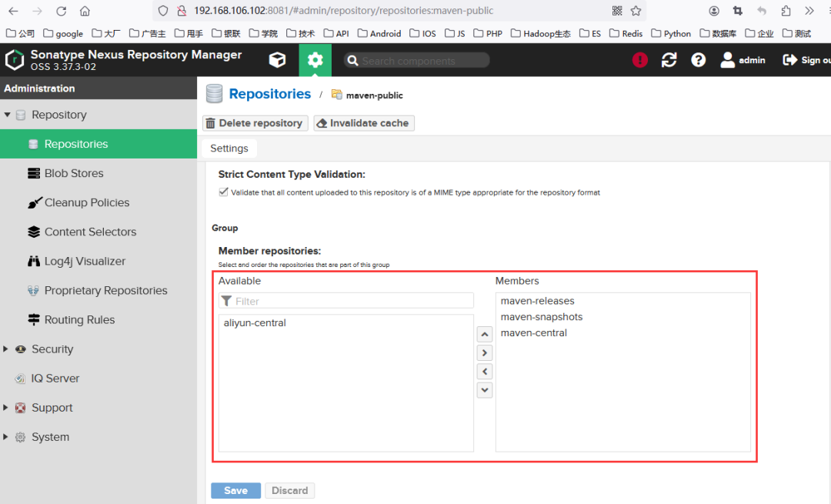Screen dimensions: 831x504
Task: Open the Redis bookmarks folder
Action: pyautogui.click(x=626, y=33)
